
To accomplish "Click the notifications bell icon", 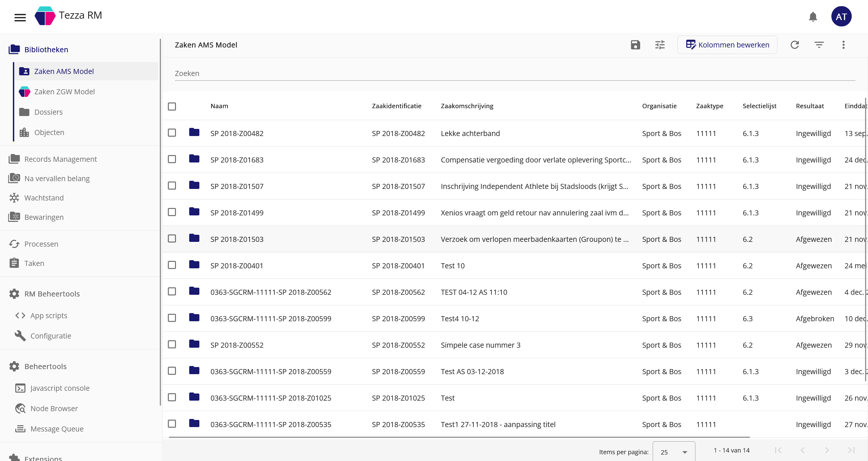I will pos(813,17).
